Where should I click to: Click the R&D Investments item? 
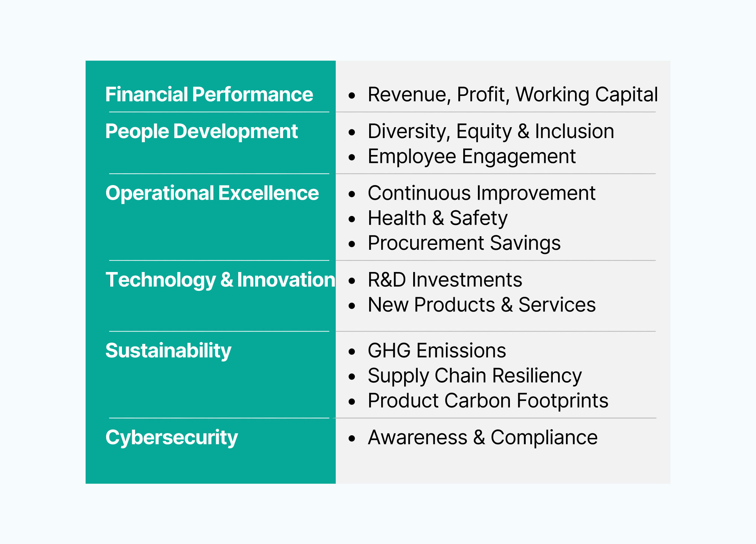click(445, 280)
